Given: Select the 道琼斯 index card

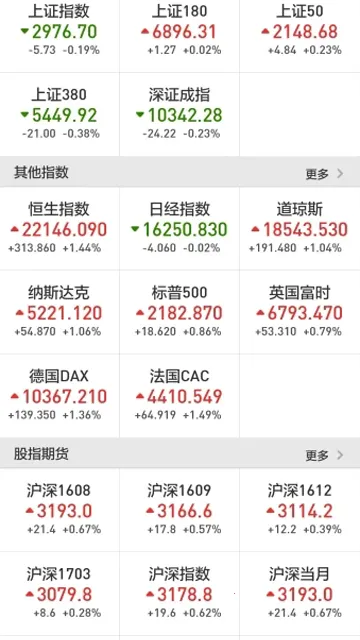Looking at the screenshot, I should click(x=300, y=229).
